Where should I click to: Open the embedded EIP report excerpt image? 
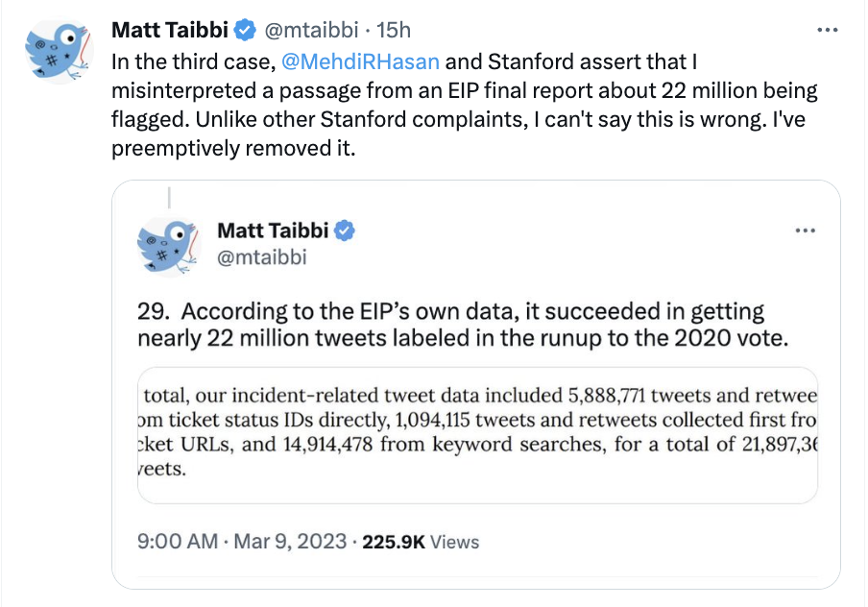click(x=477, y=435)
